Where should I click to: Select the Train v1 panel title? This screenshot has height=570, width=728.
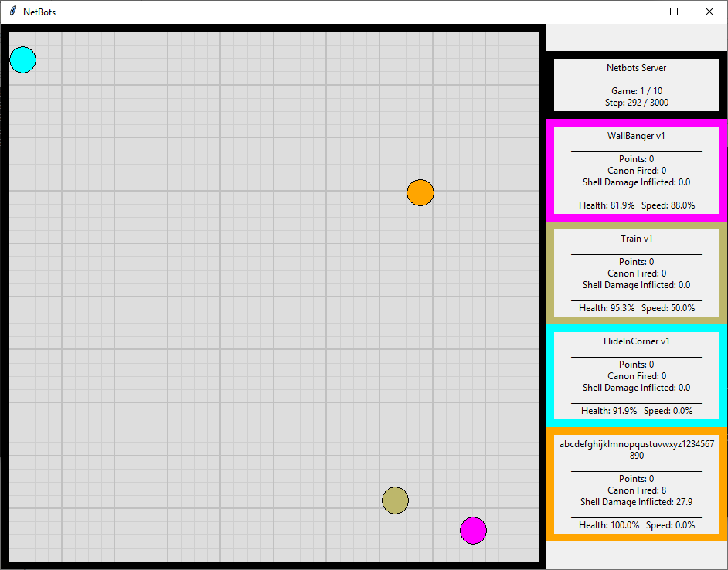[636, 238]
